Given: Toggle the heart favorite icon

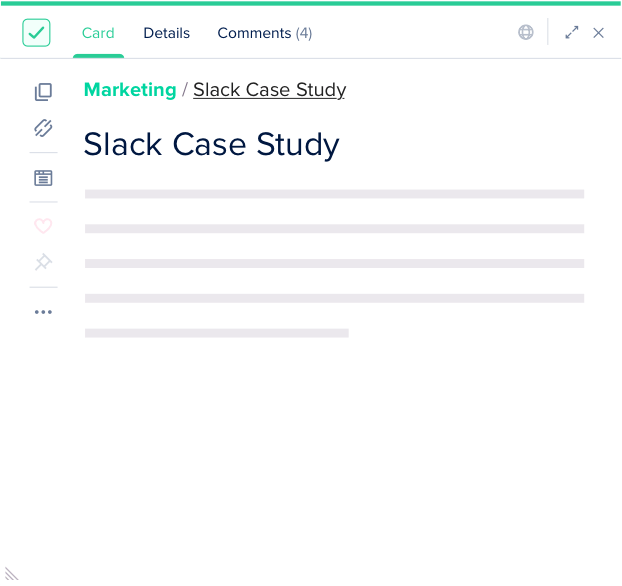Looking at the screenshot, I should 43,226.
